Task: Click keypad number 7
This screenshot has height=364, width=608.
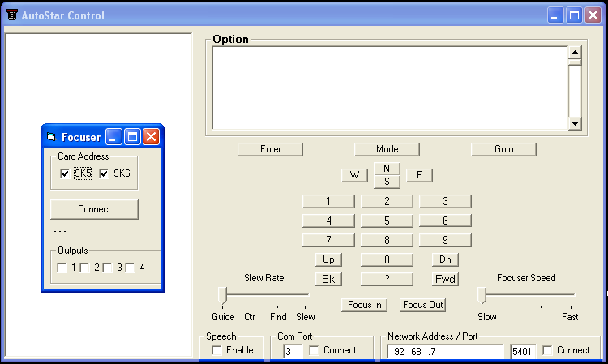Action: click(x=328, y=240)
